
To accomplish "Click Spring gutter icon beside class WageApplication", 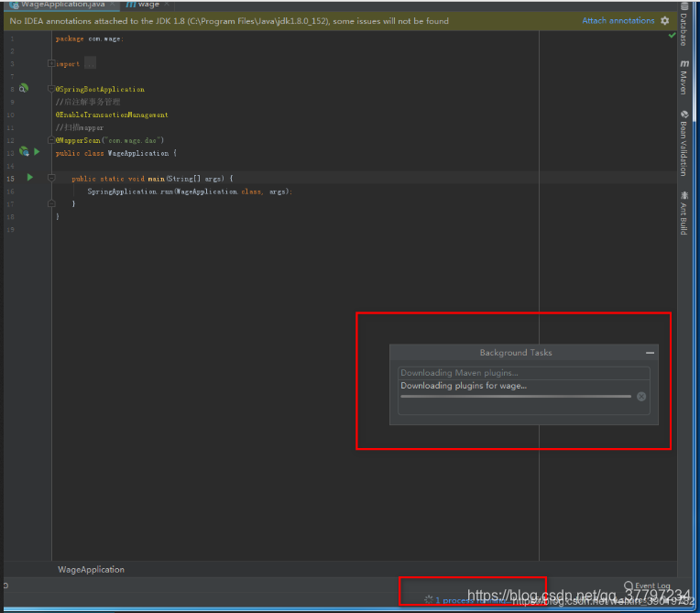I will 24,152.
